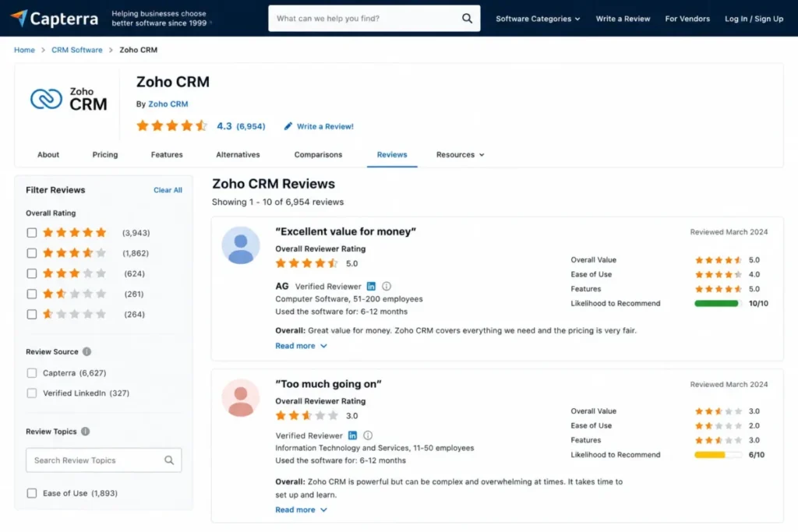Open the Comparisons tab

click(x=318, y=155)
